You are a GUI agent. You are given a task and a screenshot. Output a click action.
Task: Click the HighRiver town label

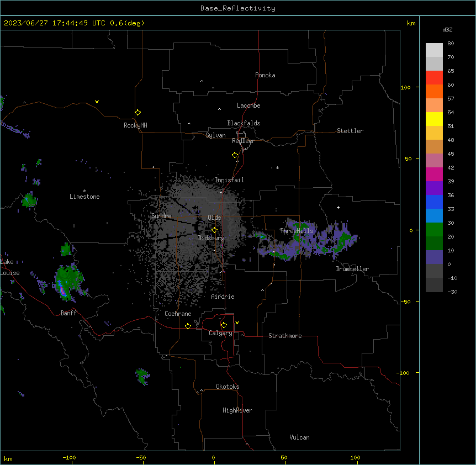point(237,410)
